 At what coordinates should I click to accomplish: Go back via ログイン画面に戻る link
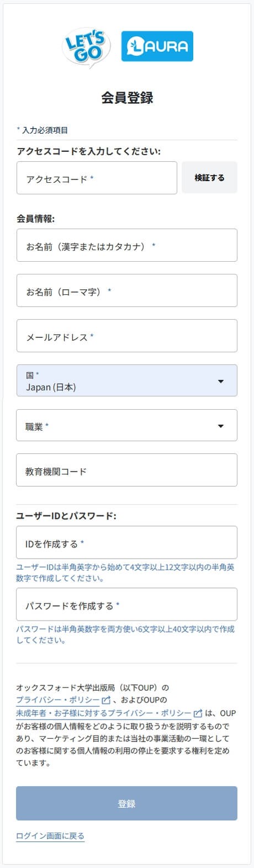(x=50, y=836)
